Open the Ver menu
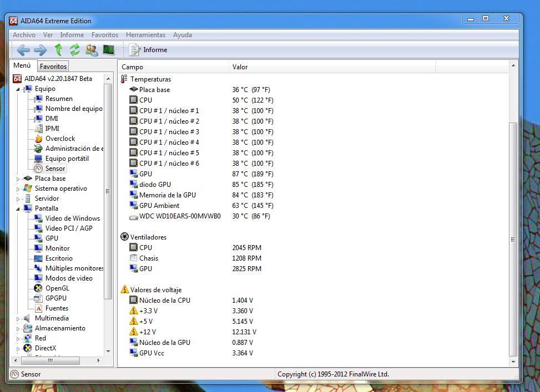 click(48, 35)
